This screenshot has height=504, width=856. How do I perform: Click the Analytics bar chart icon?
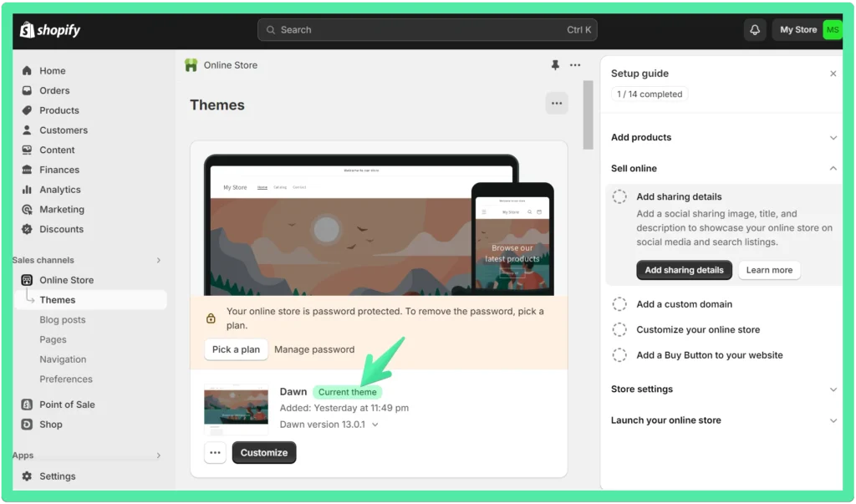coord(27,190)
